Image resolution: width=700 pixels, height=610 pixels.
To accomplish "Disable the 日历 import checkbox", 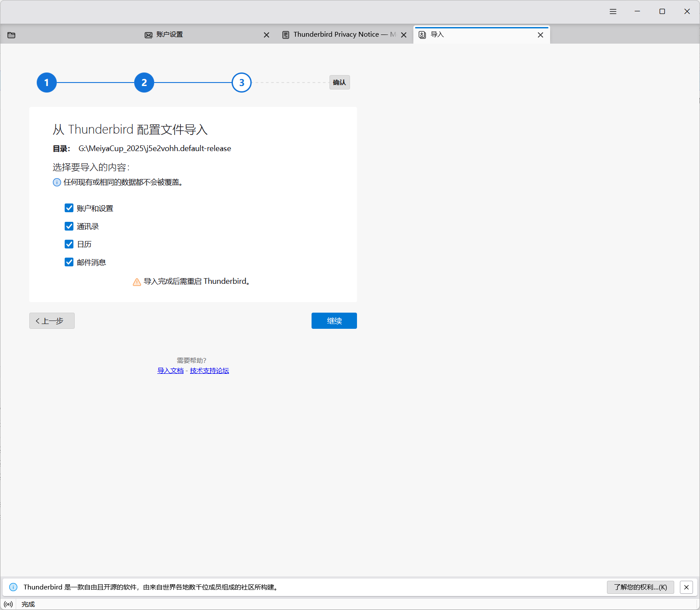I will point(69,244).
